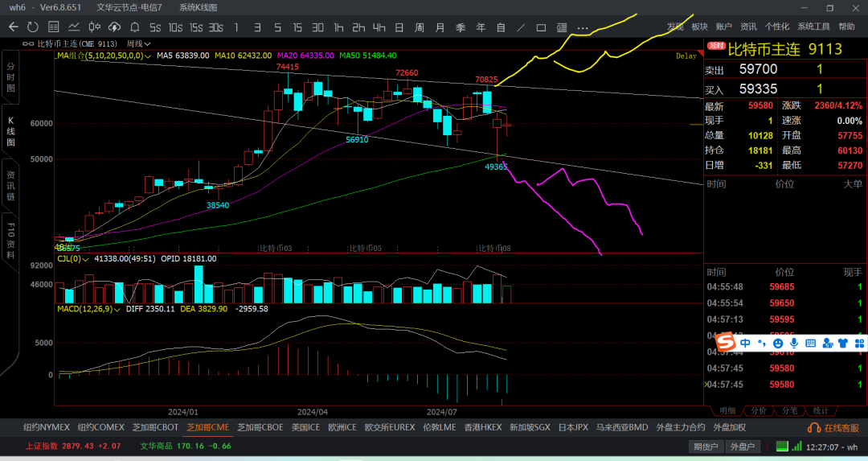Open 在线客服 online support
This screenshot has width=868, height=461.
pyautogui.click(x=833, y=428)
